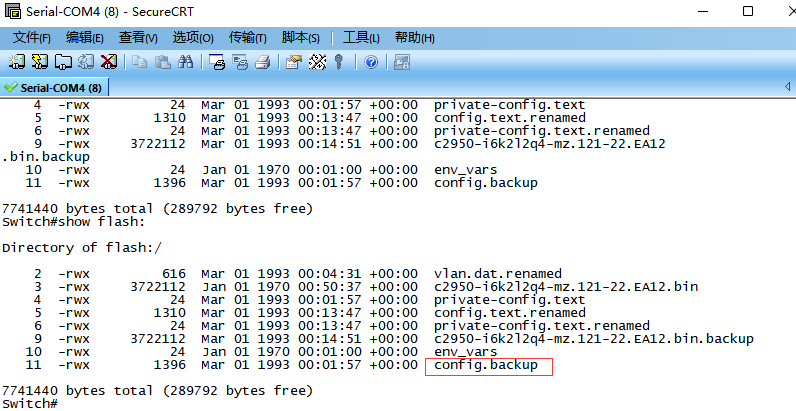This screenshot has width=796, height=411.
Task: Open the 传输(T) menu
Action: click(x=247, y=38)
